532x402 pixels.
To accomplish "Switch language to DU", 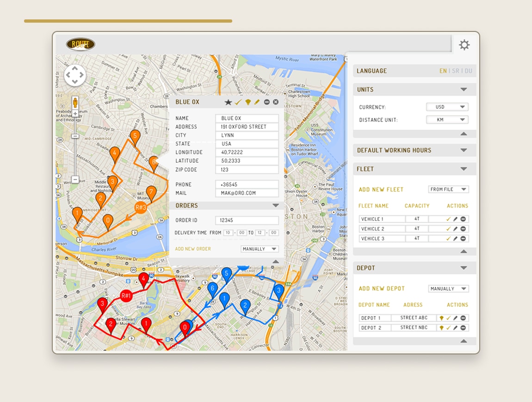I will pos(468,71).
